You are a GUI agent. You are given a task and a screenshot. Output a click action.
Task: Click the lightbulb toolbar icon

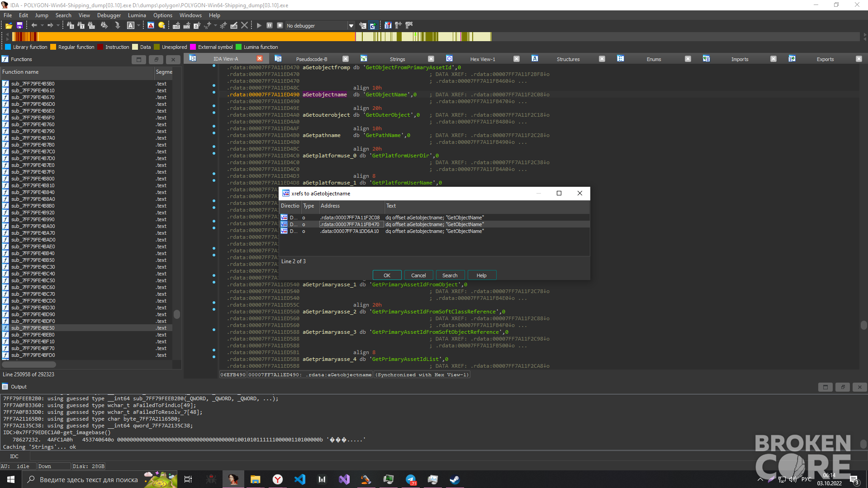(x=161, y=26)
